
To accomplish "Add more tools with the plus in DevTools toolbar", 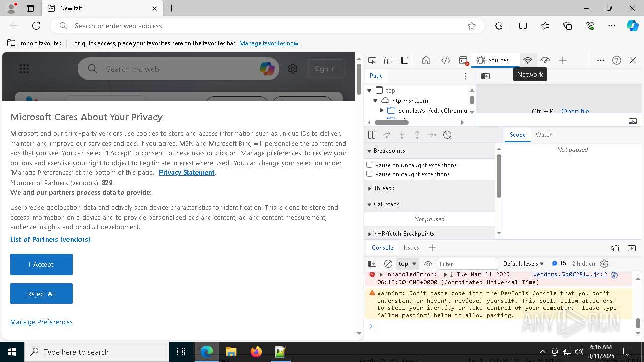I will (x=563, y=60).
